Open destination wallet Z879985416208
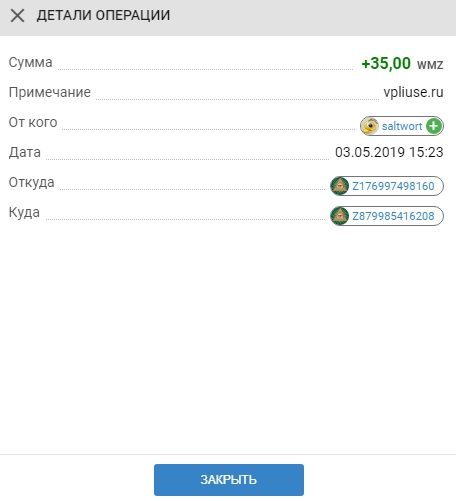Image resolution: width=456 pixels, height=501 pixels. click(x=393, y=216)
